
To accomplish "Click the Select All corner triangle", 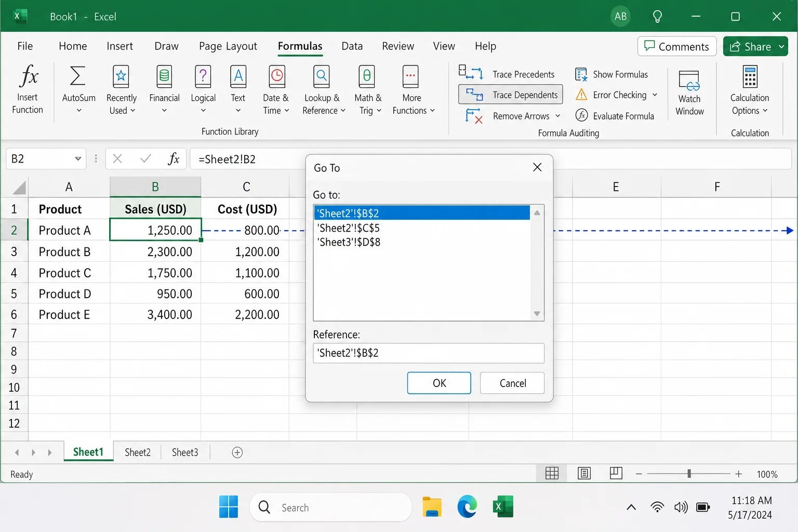I will tap(19, 188).
